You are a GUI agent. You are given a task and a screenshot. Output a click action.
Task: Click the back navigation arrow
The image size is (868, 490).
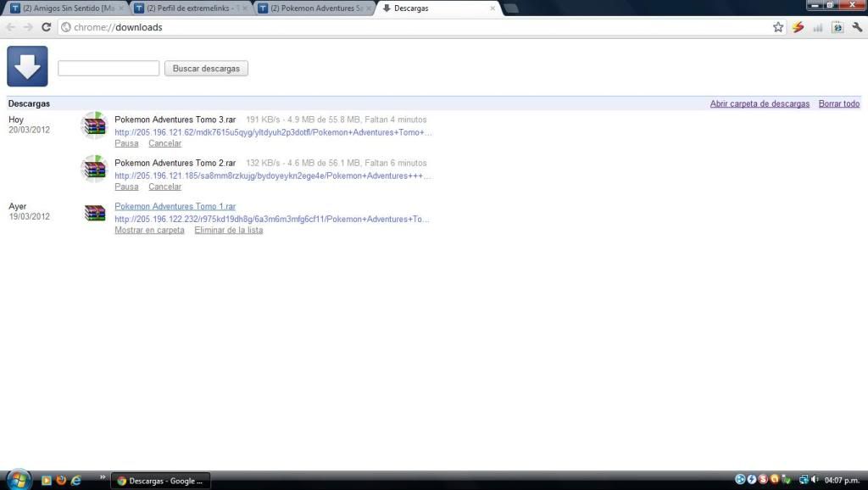(x=11, y=27)
